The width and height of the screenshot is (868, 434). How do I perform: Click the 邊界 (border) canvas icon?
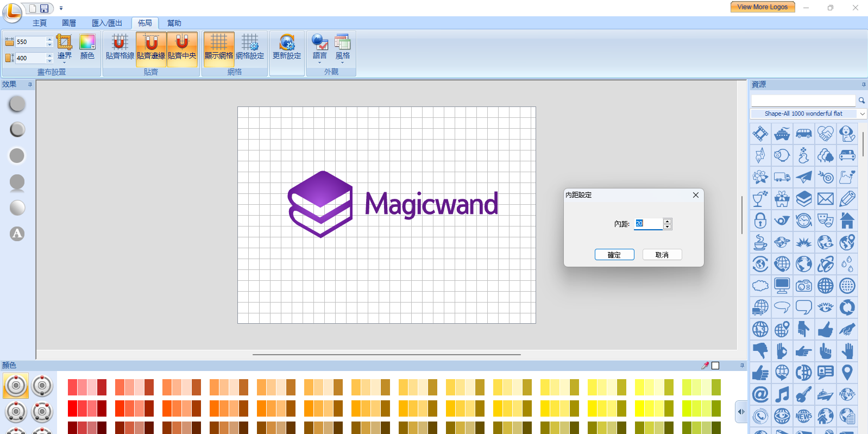pyautogui.click(x=64, y=47)
